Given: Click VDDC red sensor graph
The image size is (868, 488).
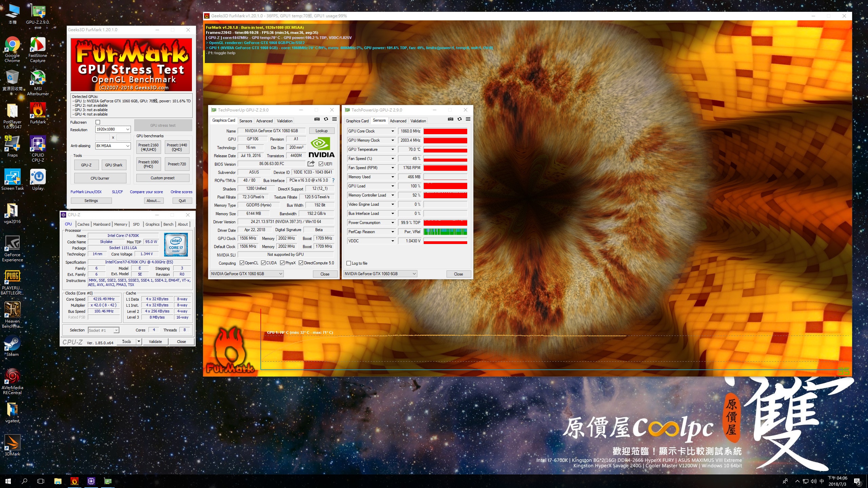Looking at the screenshot, I should tap(445, 241).
